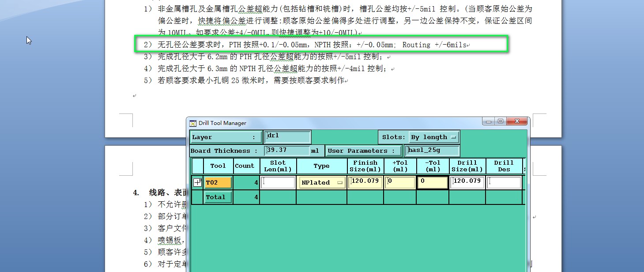Click the Total button
This screenshot has height=272, width=644.
click(x=218, y=197)
